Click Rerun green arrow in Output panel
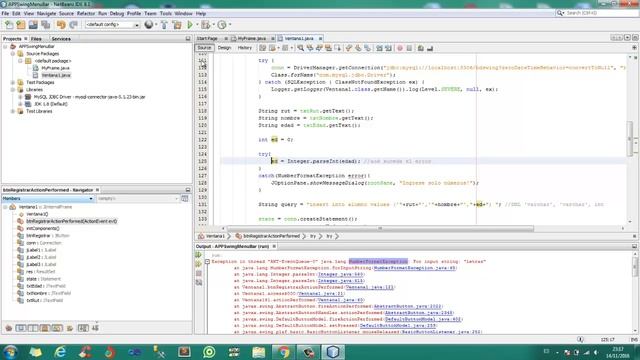 [199, 255]
